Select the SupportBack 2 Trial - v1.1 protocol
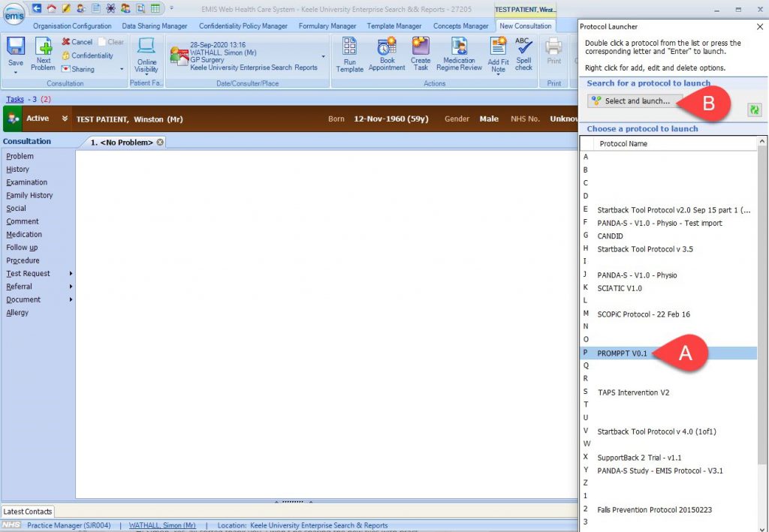Screen dimensions: 769x532 pos(668,458)
